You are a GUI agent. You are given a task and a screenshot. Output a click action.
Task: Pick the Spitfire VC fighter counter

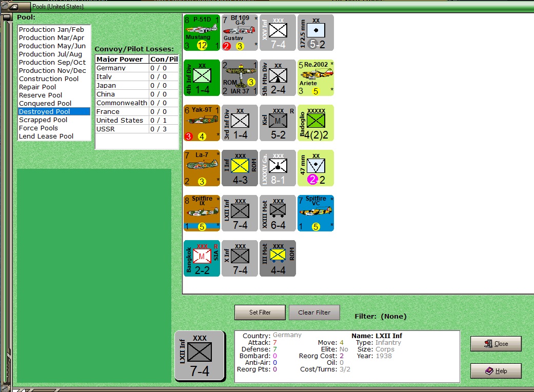coord(315,213)
